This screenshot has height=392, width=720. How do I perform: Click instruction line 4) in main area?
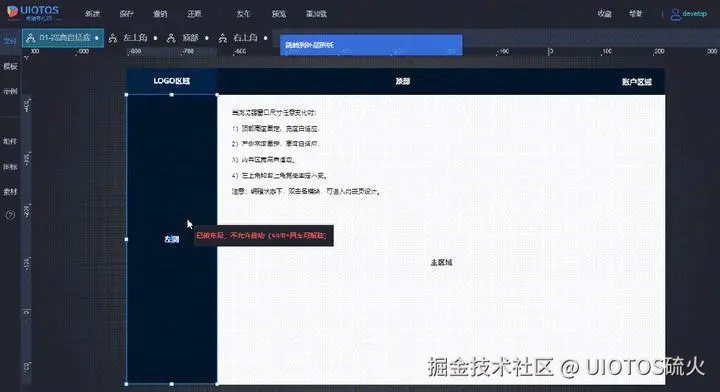pyautogui.click(x=279, y=175)
